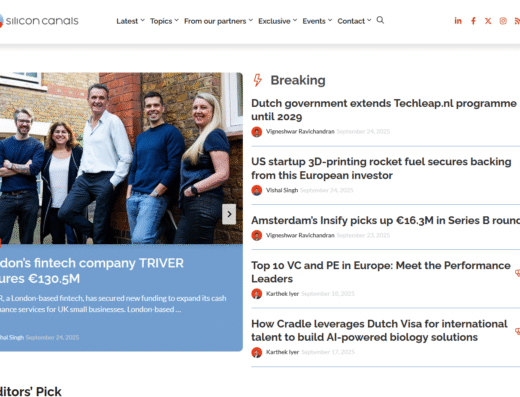Open the Silicon Canals logo homepage

[x=39, y=21]
